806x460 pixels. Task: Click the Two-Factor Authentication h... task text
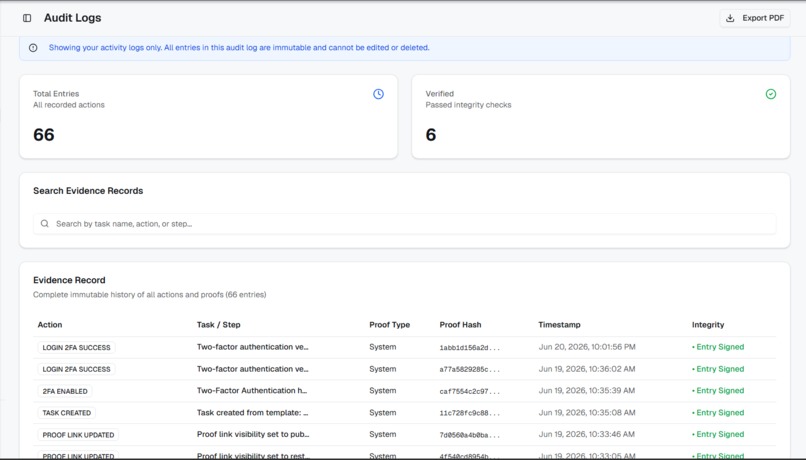point(252,391)
